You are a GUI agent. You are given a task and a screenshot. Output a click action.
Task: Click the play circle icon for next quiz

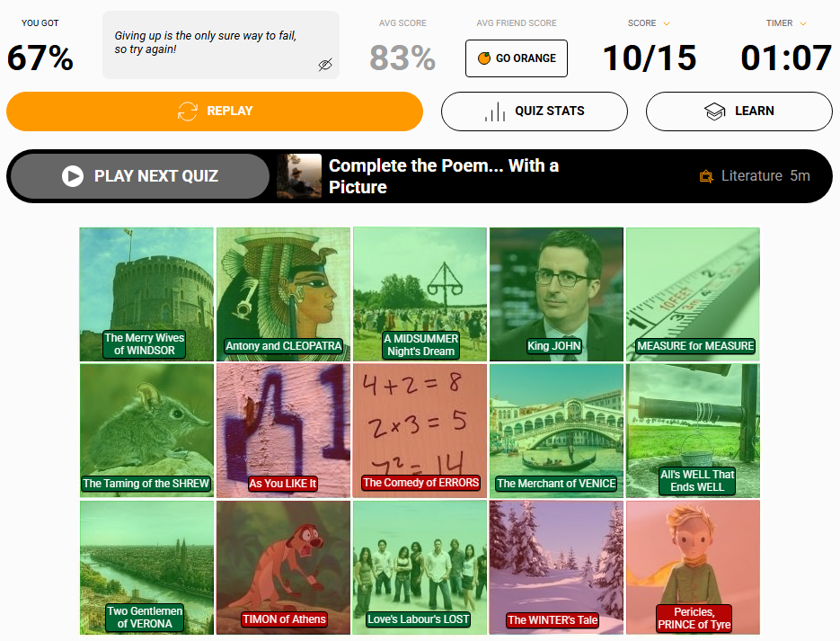coord(73,176)
